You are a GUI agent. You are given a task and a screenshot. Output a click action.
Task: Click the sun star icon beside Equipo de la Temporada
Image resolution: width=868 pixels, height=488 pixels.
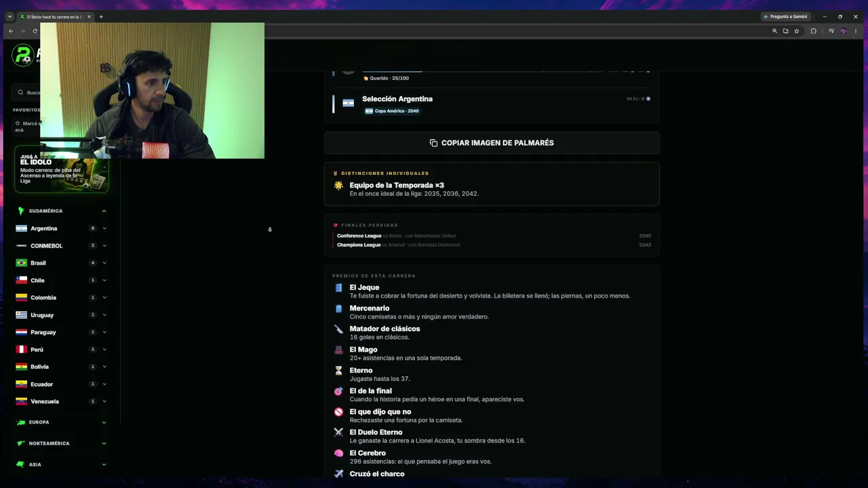point(338,185)
